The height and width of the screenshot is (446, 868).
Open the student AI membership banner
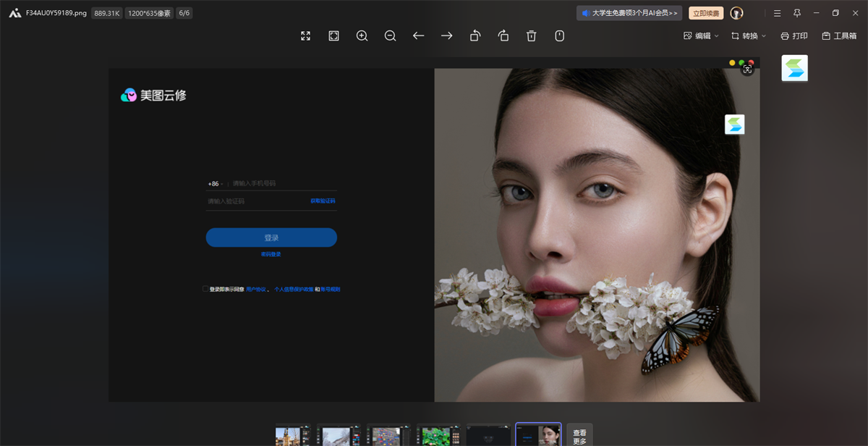coord(629,13)
